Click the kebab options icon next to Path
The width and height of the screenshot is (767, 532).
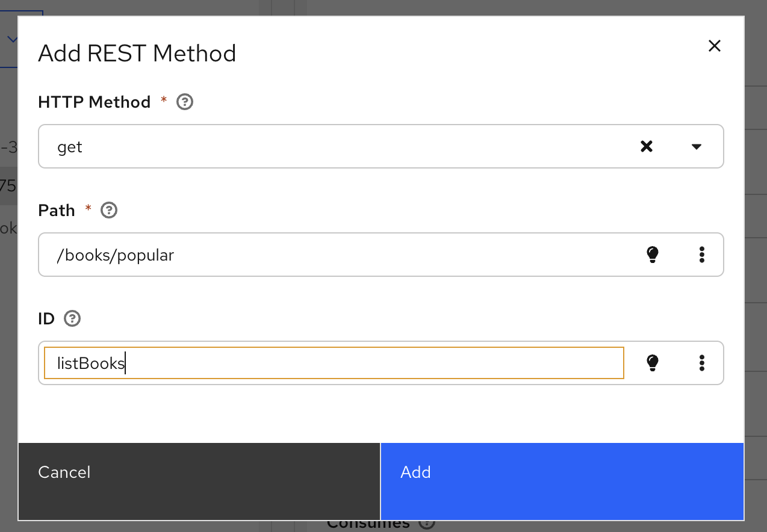click(702, 255)
